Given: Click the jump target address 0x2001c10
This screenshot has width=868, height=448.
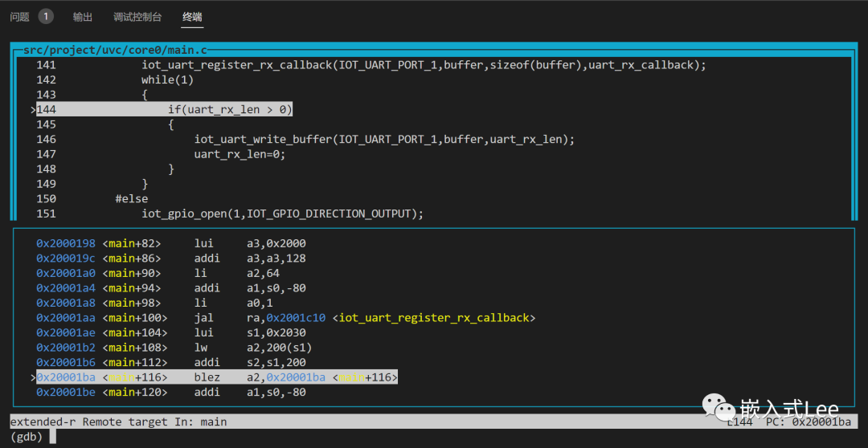Looking at the screenshot, I should [x=297, y=318].
